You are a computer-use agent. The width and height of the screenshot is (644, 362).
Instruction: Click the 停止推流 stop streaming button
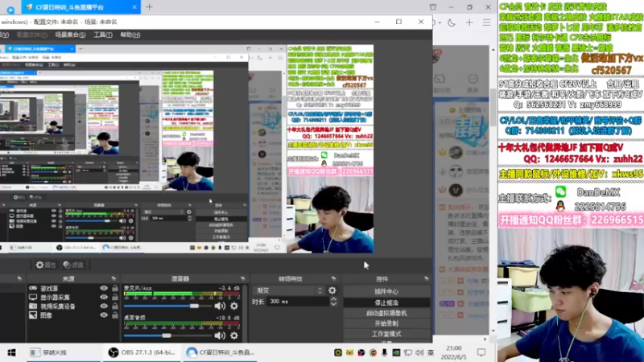click(386, 302)
